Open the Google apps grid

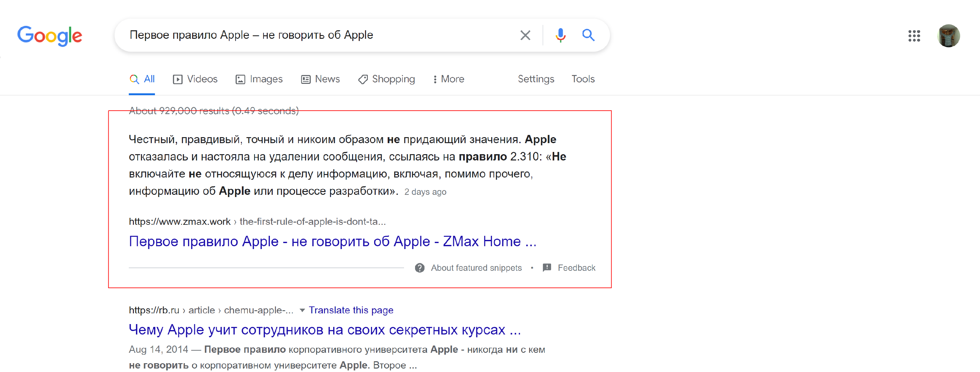click(x=914, y=36)
